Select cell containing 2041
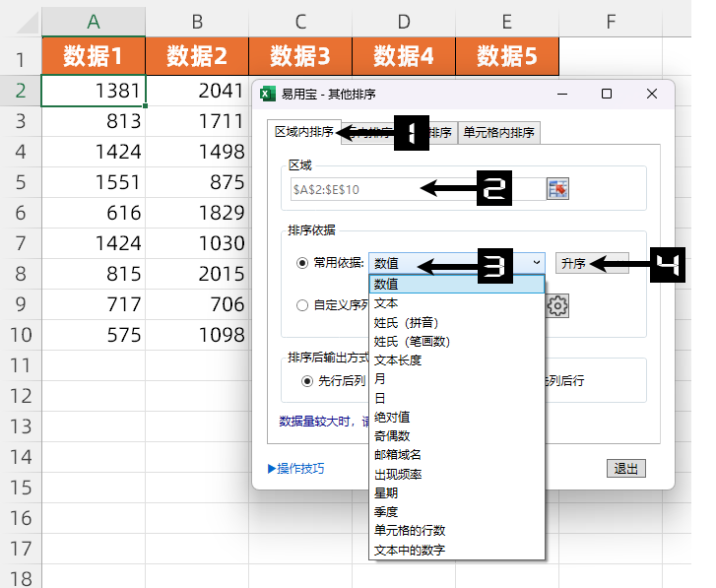This screenshot has height=588, width=716. (x=197, y=91)
